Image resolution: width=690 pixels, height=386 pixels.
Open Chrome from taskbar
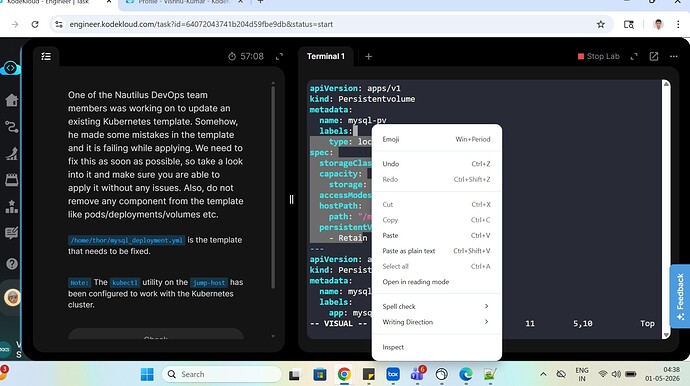point(344,375)
